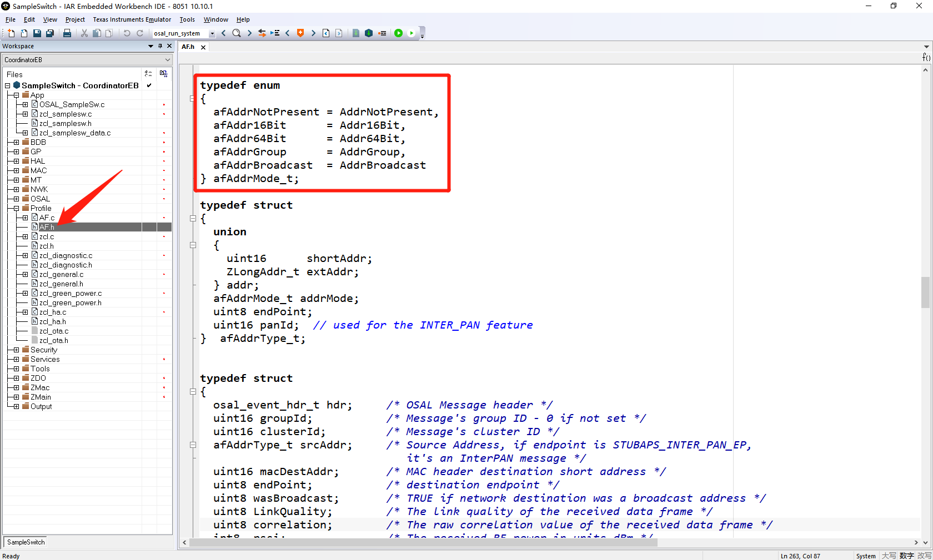933x560 pixels.
Task: Expand the Security folder in tree
Action: point(17,350)
